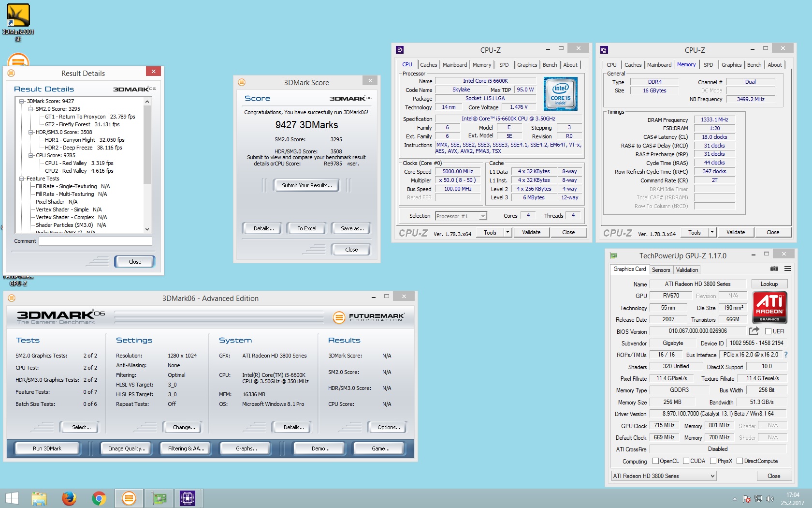This screenshot has height=508, width=812.
Task: Open the GPU-Z hamburger menu icon
Action: point(788,269)
